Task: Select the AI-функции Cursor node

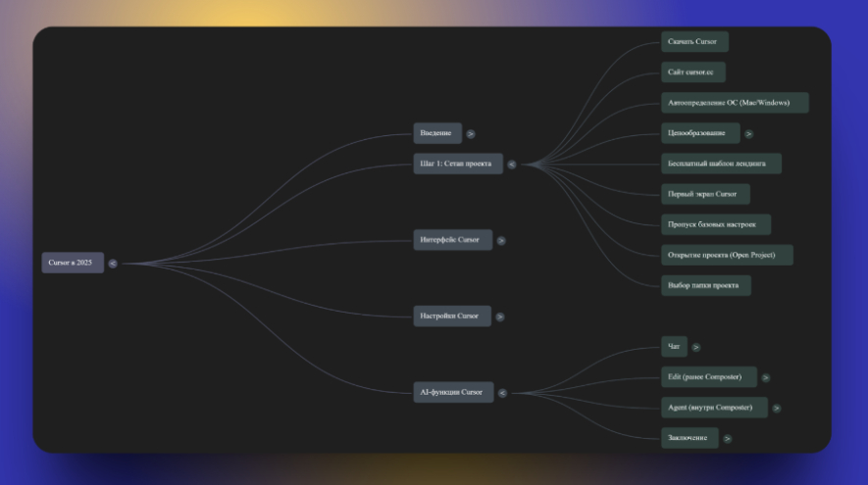Action: (x=453, y=392)
